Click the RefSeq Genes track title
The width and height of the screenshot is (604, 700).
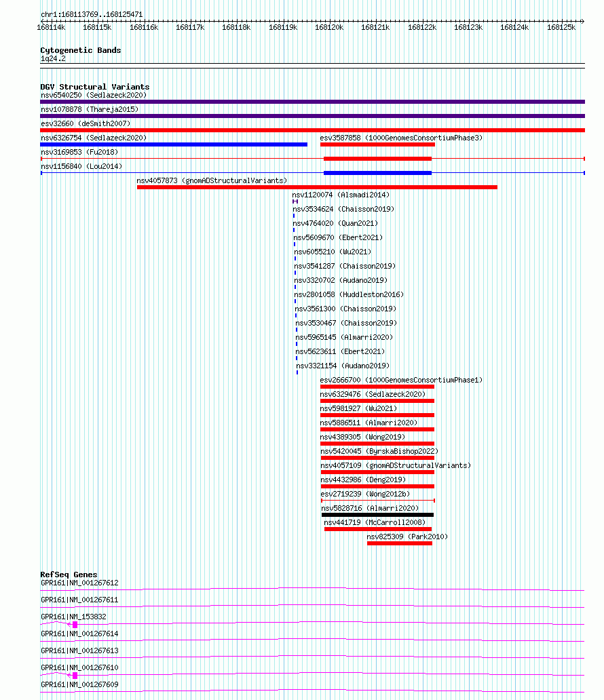[x=69, y=575]
